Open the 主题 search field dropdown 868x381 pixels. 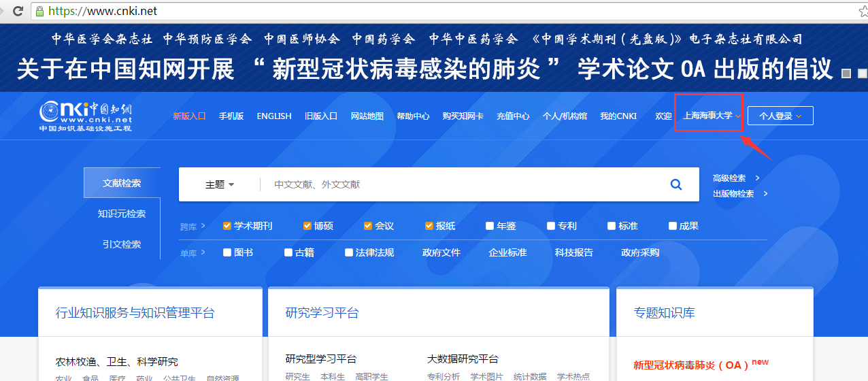(220, 184)
